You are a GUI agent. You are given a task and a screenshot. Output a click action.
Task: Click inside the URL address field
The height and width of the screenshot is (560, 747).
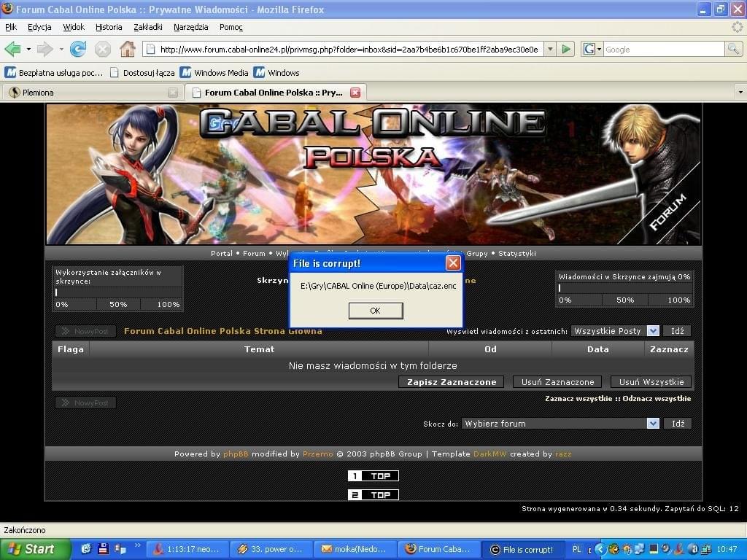coord(349,49)
